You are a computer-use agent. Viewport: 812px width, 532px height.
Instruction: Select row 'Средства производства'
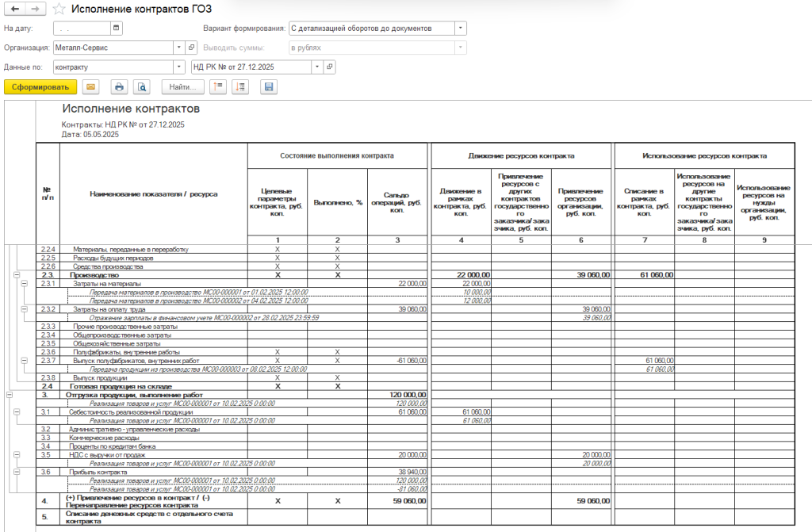click(x=108, y=266)
